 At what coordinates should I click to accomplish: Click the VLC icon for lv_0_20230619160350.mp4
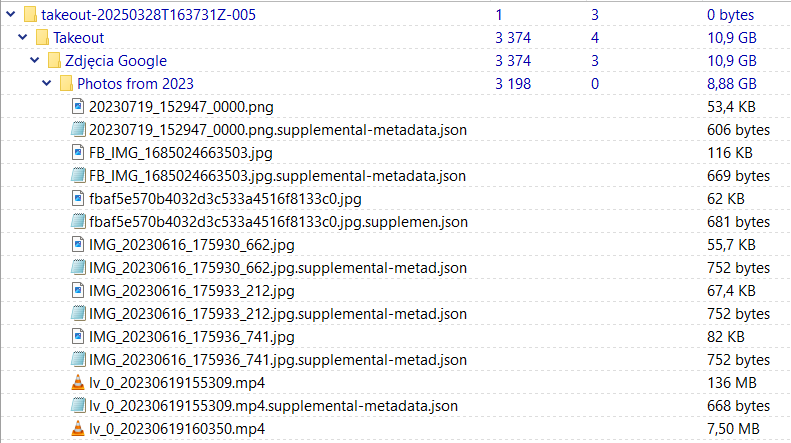pos(79,429)
